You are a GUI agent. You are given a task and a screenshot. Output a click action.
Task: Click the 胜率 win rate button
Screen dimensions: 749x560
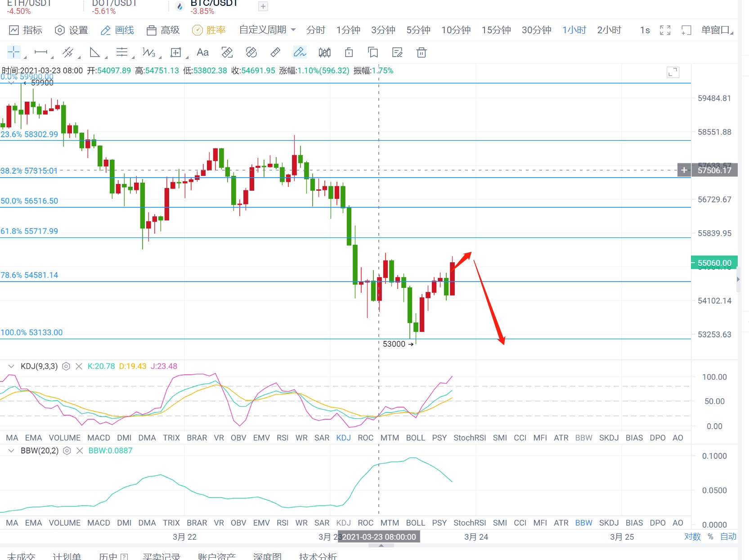click(x=209, y=30)
